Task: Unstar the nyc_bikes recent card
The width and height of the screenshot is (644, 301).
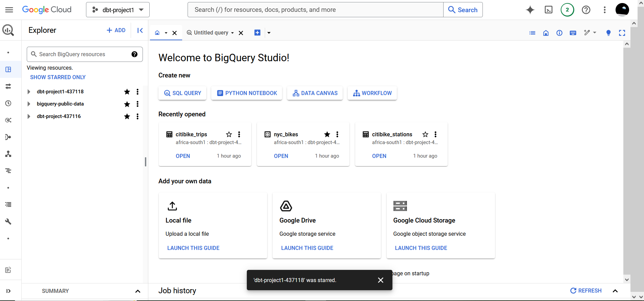Action: (x=327, y=134)
